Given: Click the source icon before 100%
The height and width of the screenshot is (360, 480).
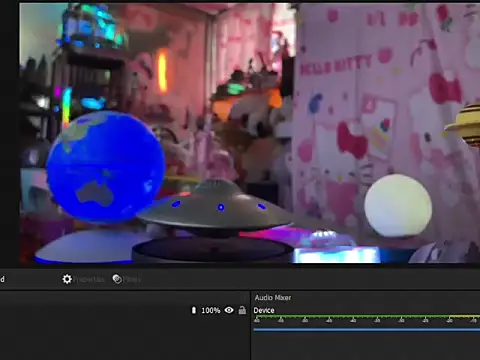Looking at the screenshot, I should pos(194,310).
